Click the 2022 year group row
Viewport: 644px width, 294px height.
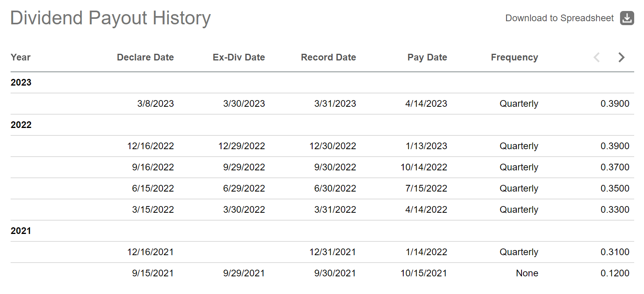21,125
